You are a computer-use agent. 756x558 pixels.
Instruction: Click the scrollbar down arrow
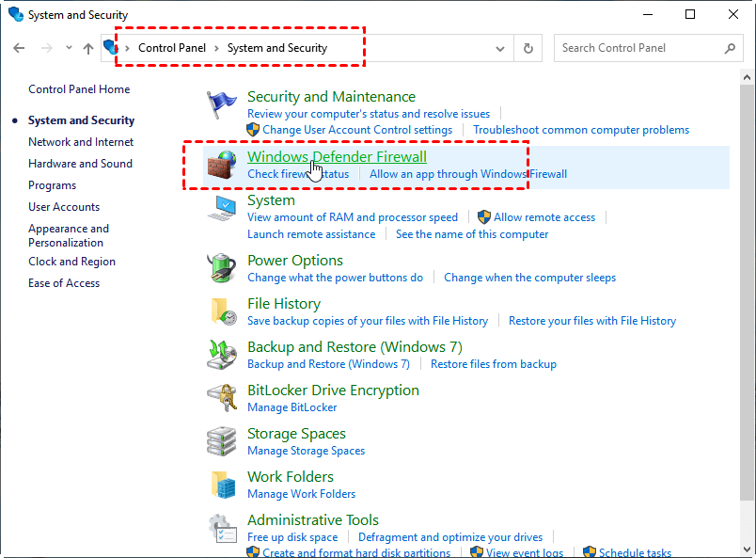747,550
